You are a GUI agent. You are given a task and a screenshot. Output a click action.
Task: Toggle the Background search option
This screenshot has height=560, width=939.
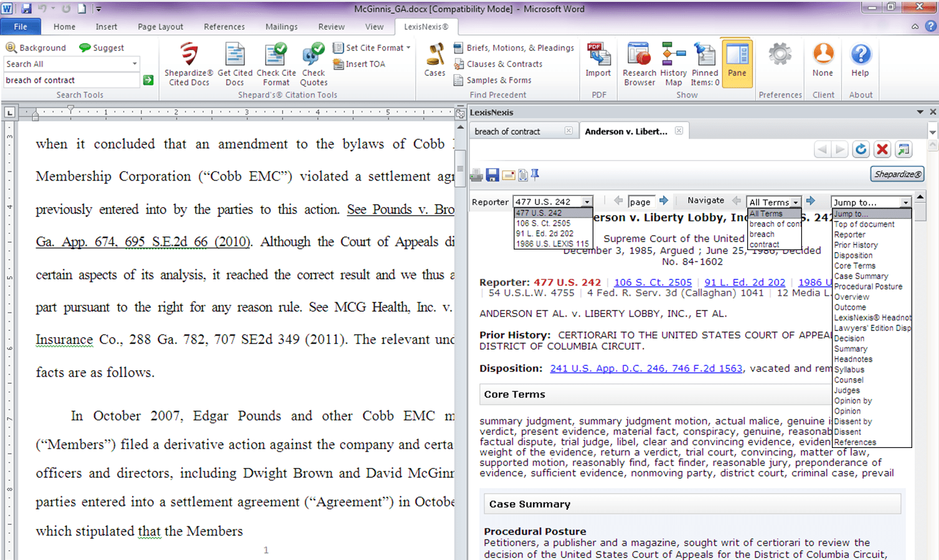pyautogui.click(x=36, y=48)
